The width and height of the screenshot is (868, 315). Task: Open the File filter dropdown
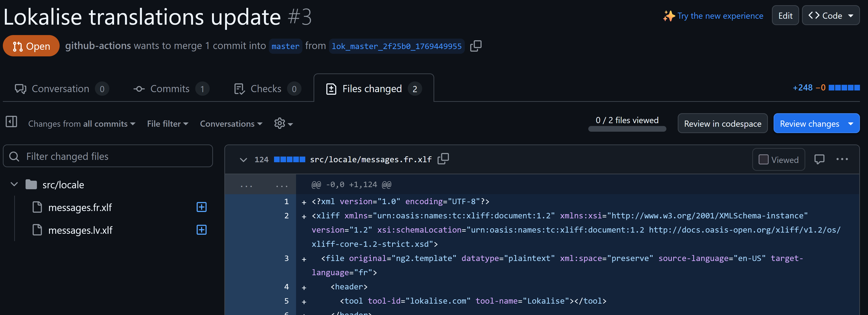[168, 123]
